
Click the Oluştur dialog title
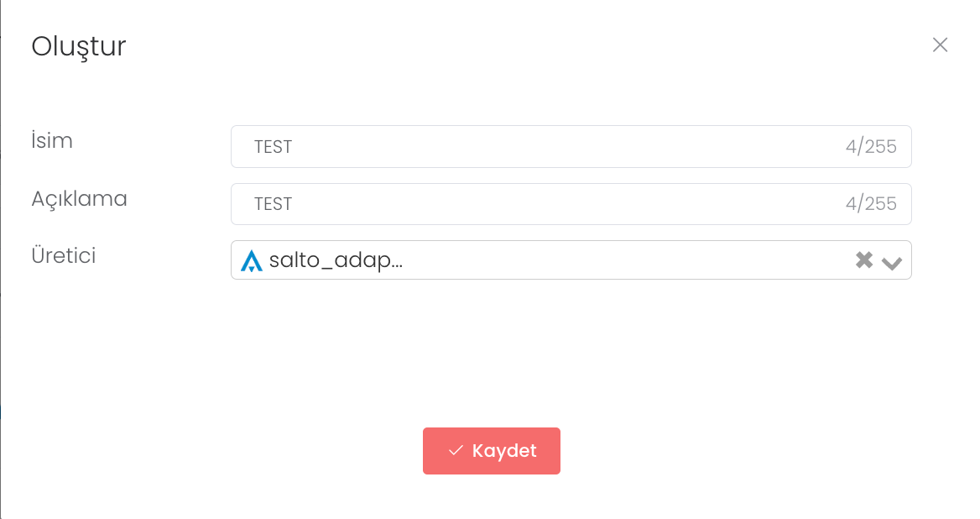click(x=79, y=46)
